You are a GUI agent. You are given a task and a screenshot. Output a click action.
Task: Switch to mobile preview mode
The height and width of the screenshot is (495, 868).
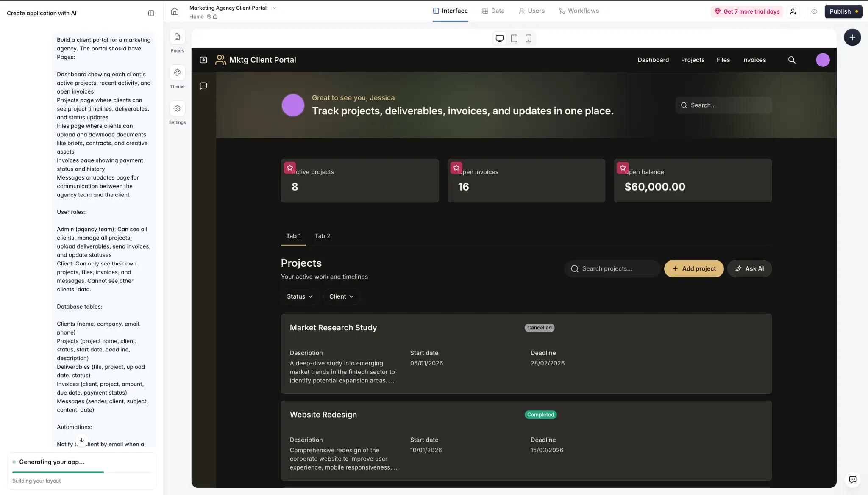click(528, 38)
